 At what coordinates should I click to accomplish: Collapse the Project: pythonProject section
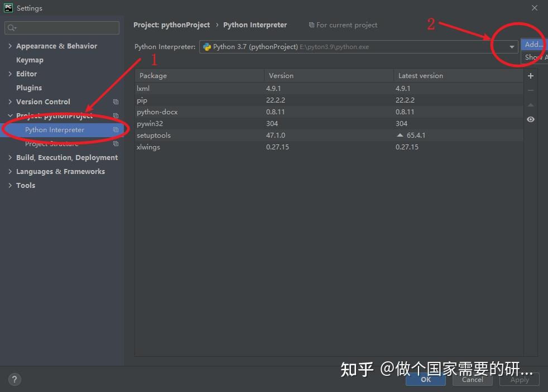point(10,115)
